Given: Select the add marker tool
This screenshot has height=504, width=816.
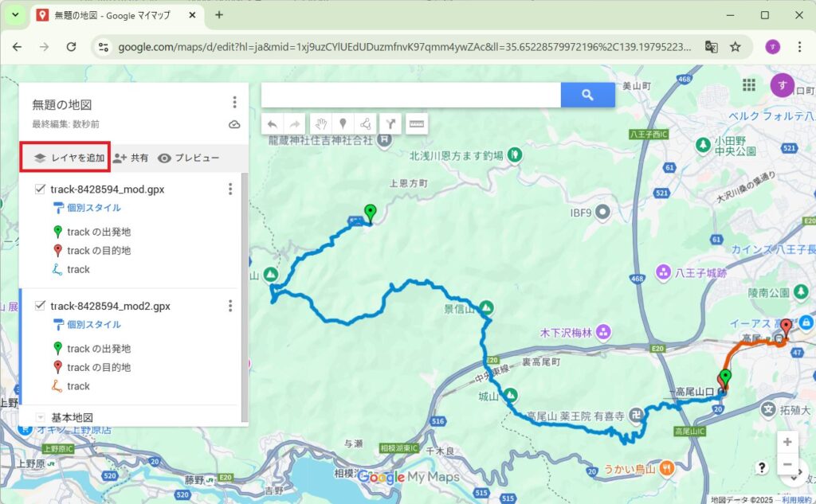Looking at the screenshot, I should 343,124.
